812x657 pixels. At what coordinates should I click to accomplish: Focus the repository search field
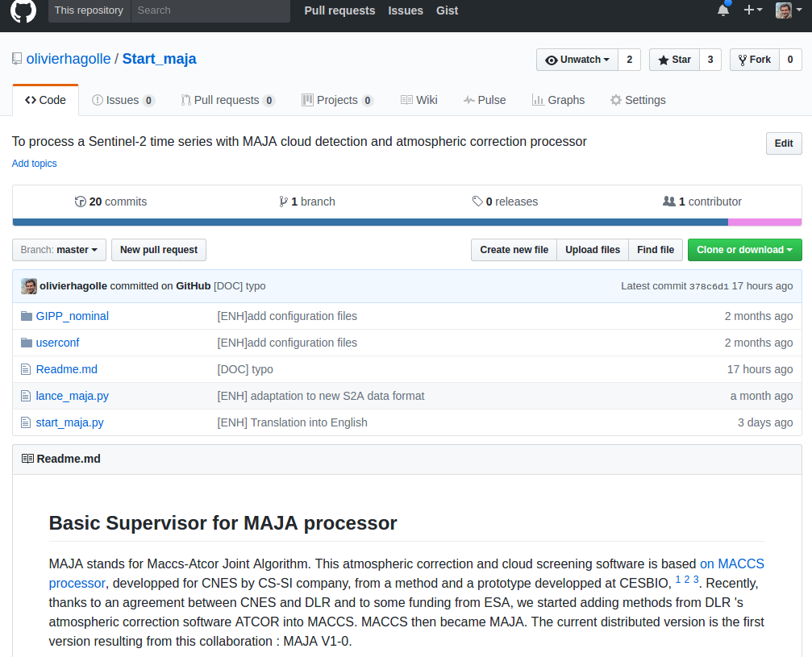click(x=210, y=10)
